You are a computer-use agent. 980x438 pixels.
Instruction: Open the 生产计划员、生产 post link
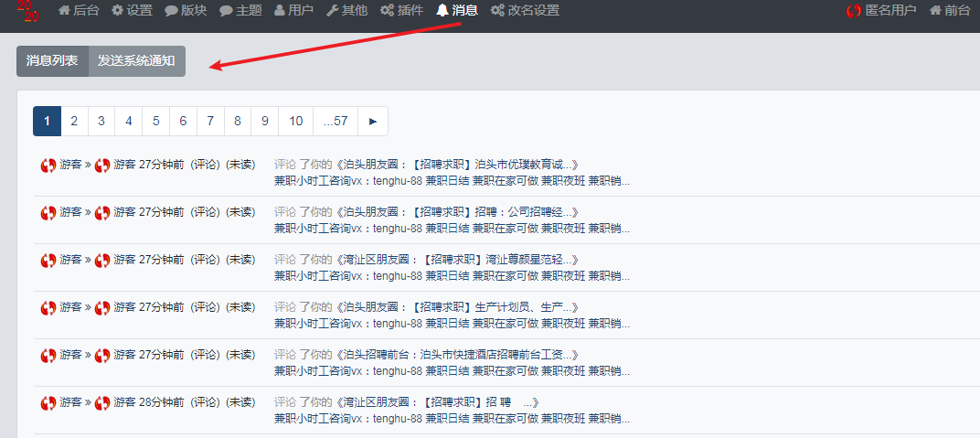tap(457, 307)
